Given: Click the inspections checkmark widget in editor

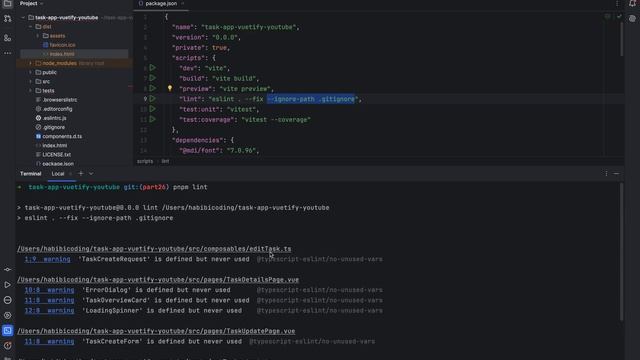Looking at the screenshot, I should 619,17.
